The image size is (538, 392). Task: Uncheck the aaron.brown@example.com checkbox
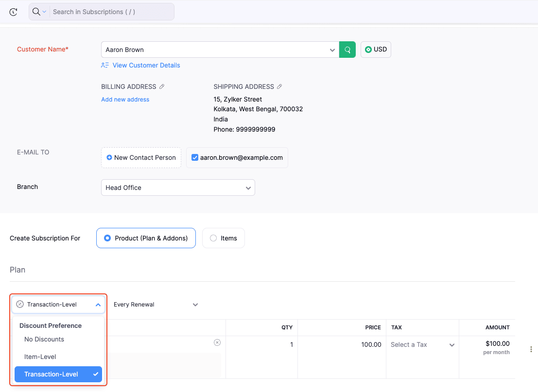pyautogui.click(x=195, y=157)
